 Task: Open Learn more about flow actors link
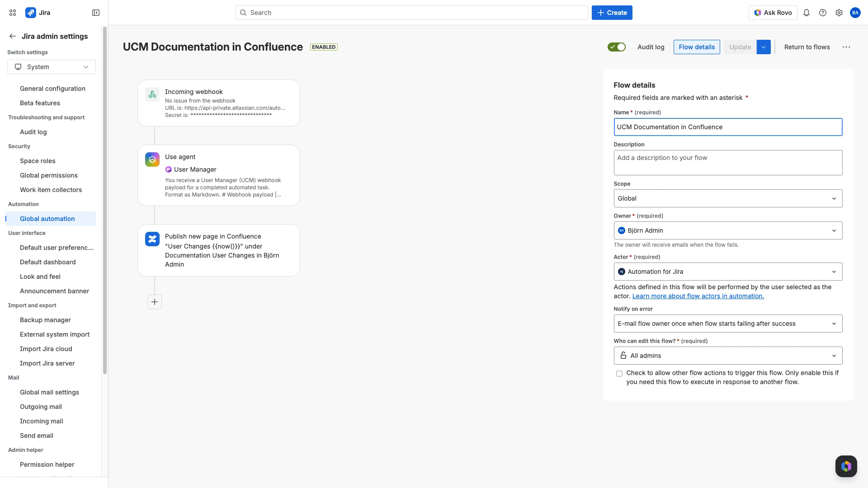point(698,296)
